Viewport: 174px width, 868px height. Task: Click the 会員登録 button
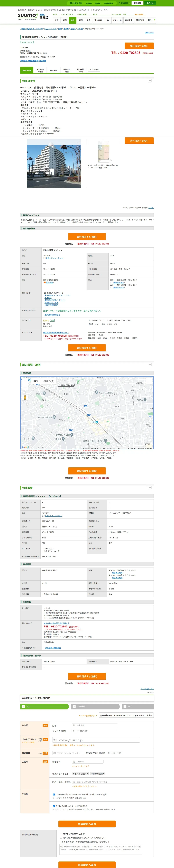pos(137,3)
